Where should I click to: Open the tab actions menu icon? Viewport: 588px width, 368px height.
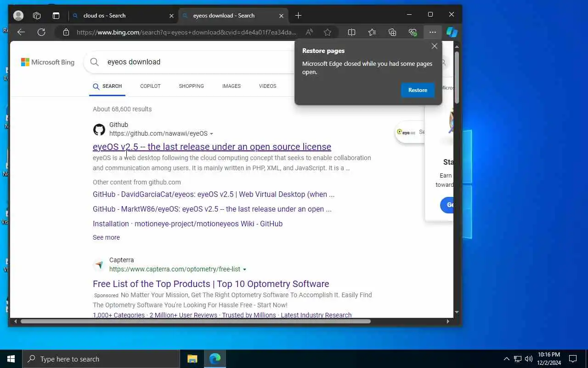click(x=56, y=16)
